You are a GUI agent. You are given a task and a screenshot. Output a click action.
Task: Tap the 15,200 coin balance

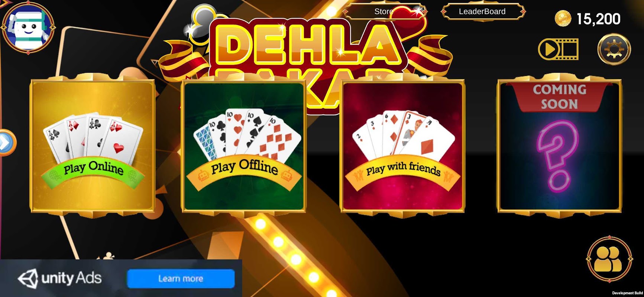click(598, 19)
